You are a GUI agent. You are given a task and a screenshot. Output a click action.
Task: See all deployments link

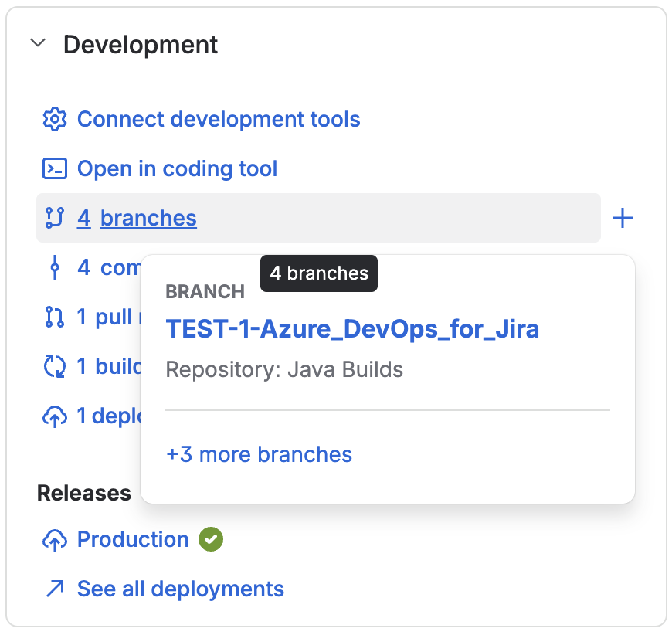181,589
